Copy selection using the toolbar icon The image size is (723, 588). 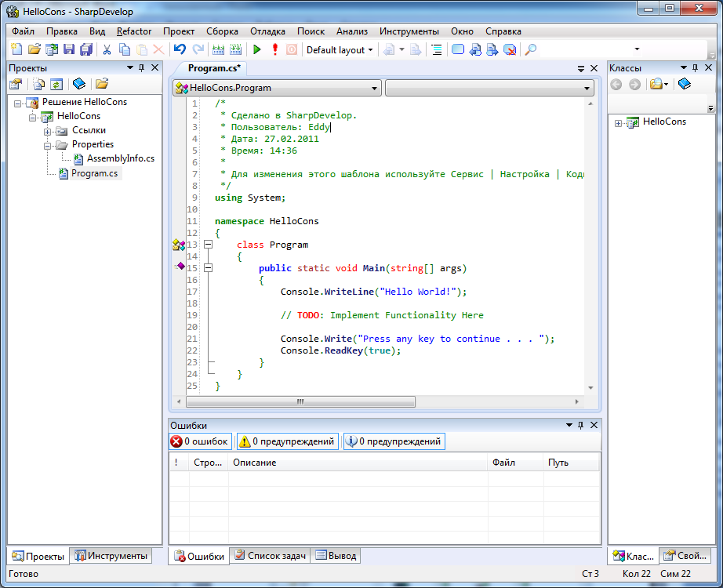tap(125, 49)
